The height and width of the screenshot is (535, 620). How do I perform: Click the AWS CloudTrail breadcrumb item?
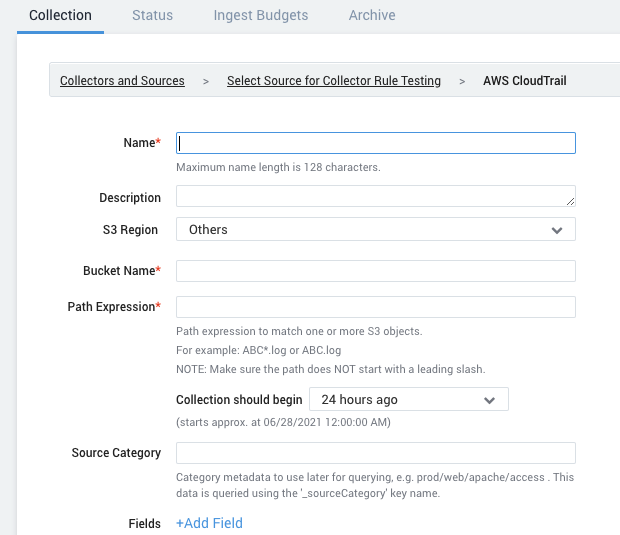[524, 81]
